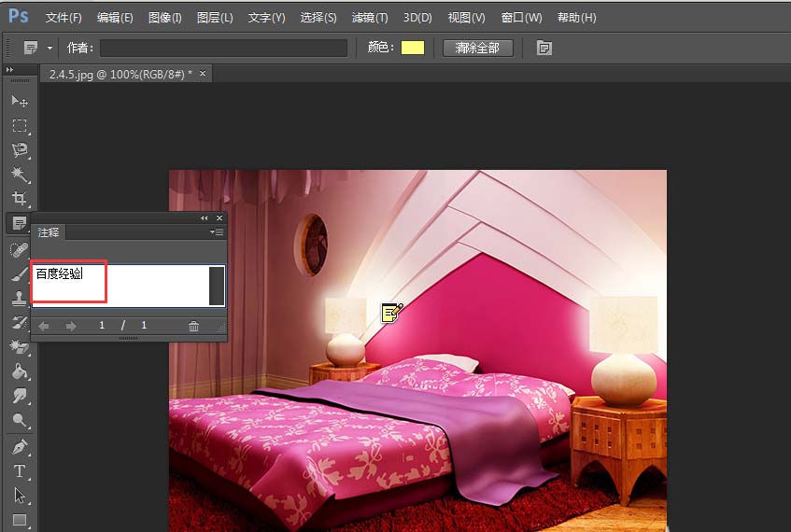Open the 注释 panel flyout menu
The image size is (791, 532).
coord(217,232)
